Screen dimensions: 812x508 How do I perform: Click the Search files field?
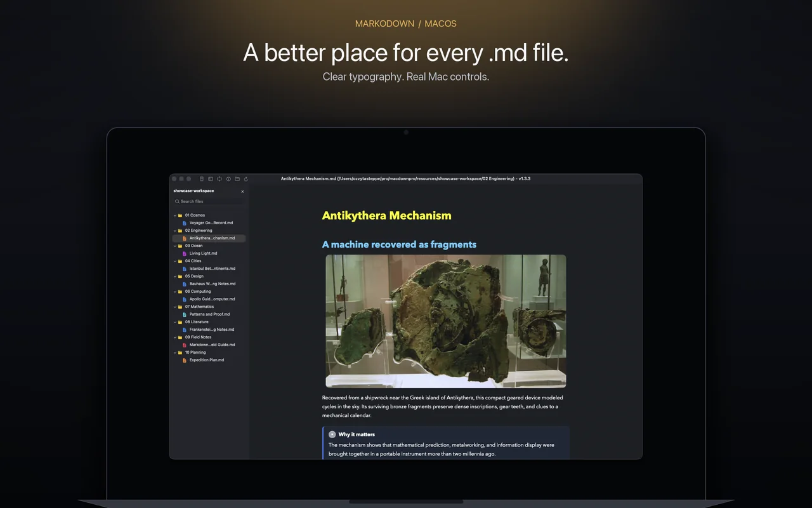[209, 201]
